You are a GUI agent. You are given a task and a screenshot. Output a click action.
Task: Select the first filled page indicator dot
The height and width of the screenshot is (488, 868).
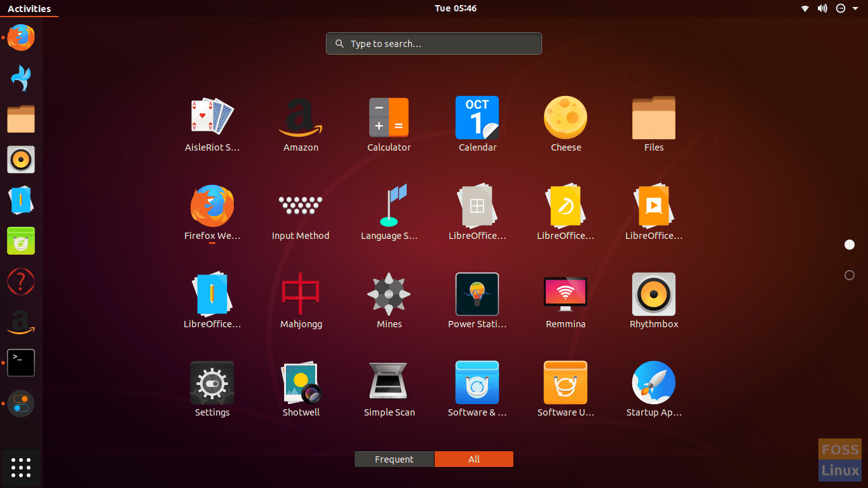[x=850, y=245]
